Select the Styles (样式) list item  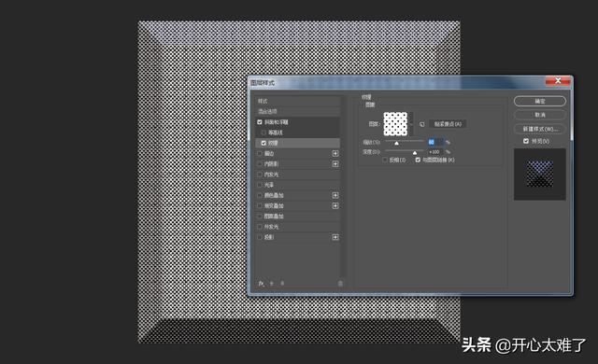coord(297,102)
